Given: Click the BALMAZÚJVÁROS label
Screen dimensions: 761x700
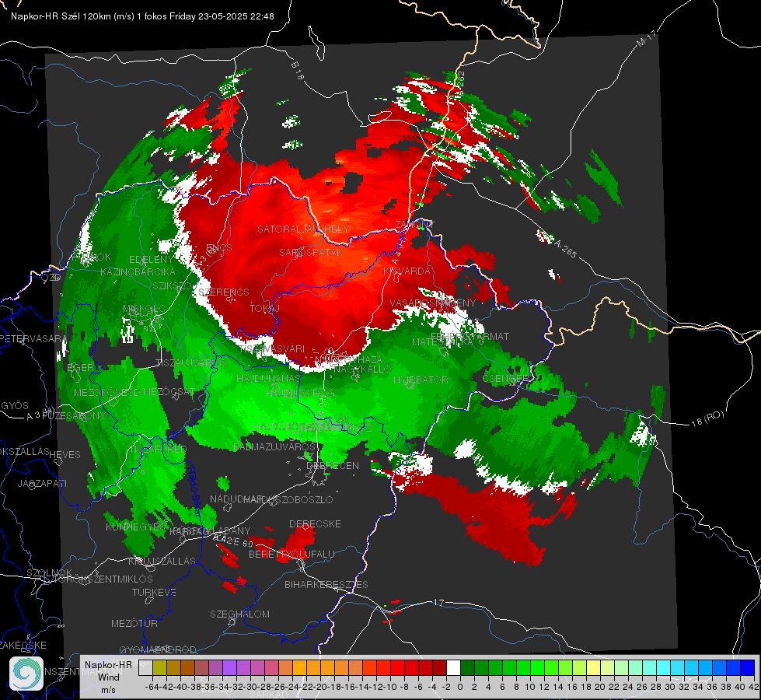Looking at the screenshot, I should [x=274, y=446].
